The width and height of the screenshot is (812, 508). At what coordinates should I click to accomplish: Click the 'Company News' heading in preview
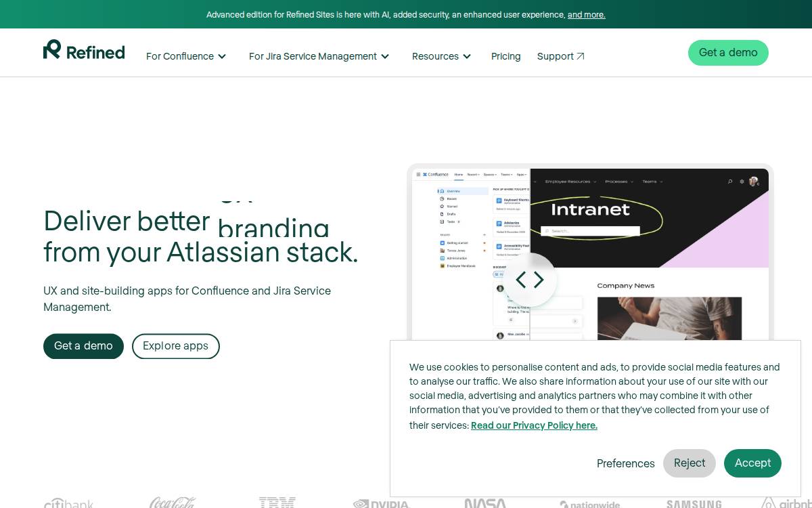pos(626,286)
